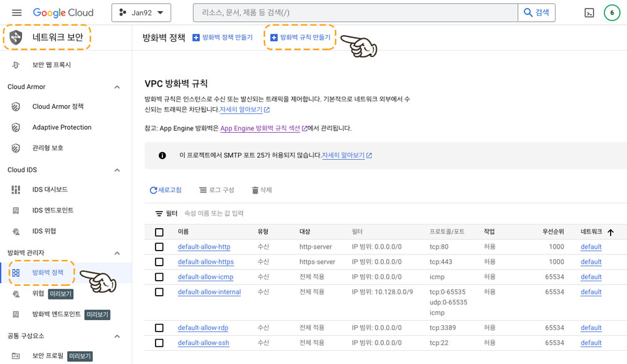The height and width of the screenshot is (364, 627).
Task: Check the default-allow-icmp row checkbox
Action: 159,277
